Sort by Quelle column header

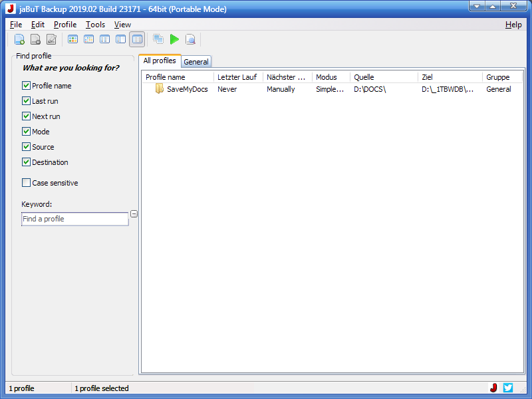[384, 77]
